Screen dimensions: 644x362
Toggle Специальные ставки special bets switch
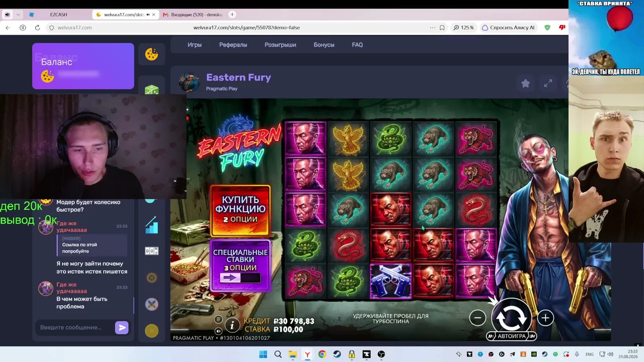pyautogui.click(x=240, y=278)
